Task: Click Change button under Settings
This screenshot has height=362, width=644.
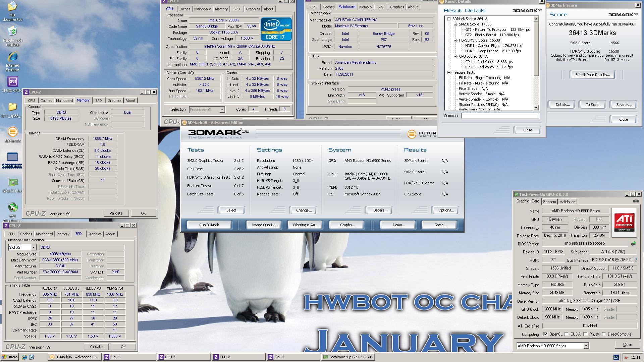Action: 304,210
